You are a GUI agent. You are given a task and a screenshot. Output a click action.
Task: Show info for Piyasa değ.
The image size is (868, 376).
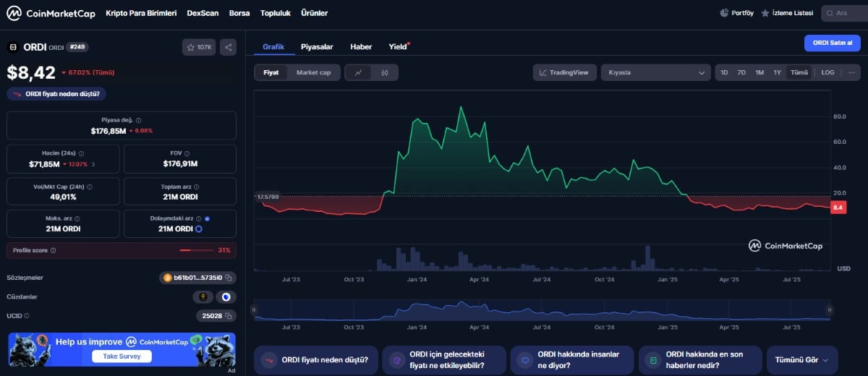(139, 120)
